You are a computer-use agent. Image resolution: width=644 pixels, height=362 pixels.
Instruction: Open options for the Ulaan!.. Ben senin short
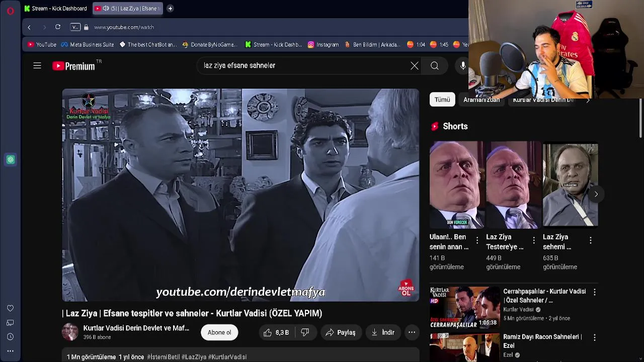coord(477,240)
